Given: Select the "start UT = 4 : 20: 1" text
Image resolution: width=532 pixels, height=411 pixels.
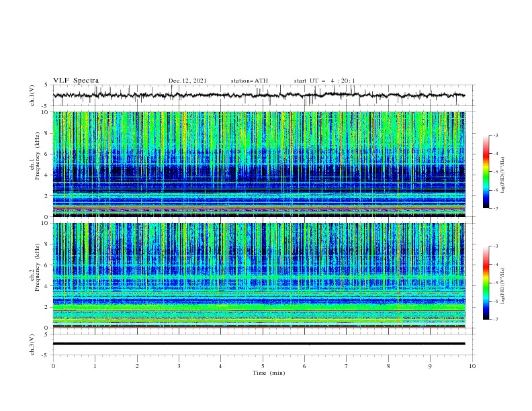Looking at the screenshot, I should coord(324,81).
